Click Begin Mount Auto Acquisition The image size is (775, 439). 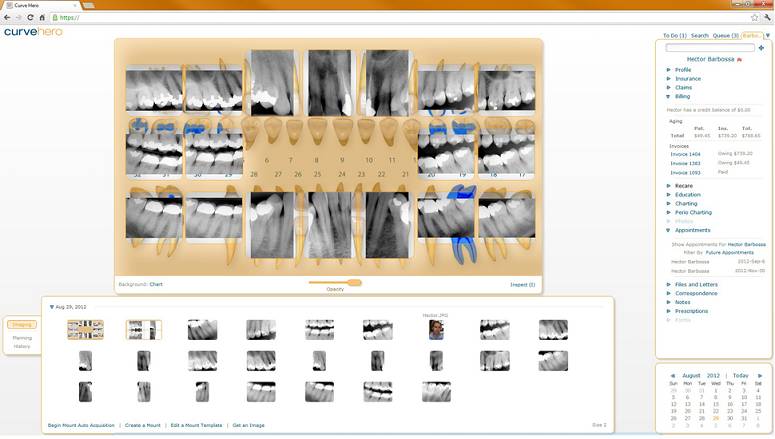click(x=81, y=425)
